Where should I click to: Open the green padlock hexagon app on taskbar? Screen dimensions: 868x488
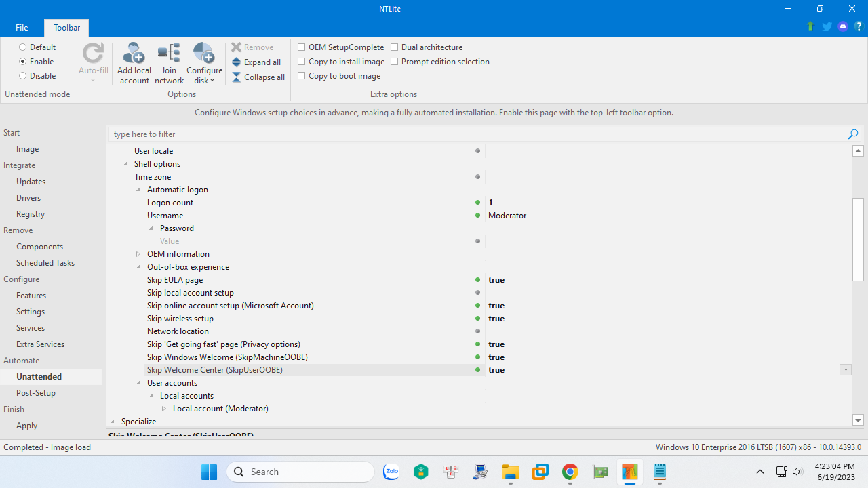(x=421, y=472)
